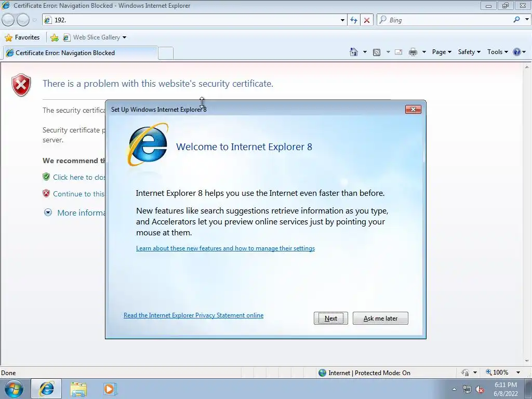Open the search provider dropdown arrow

527,20
